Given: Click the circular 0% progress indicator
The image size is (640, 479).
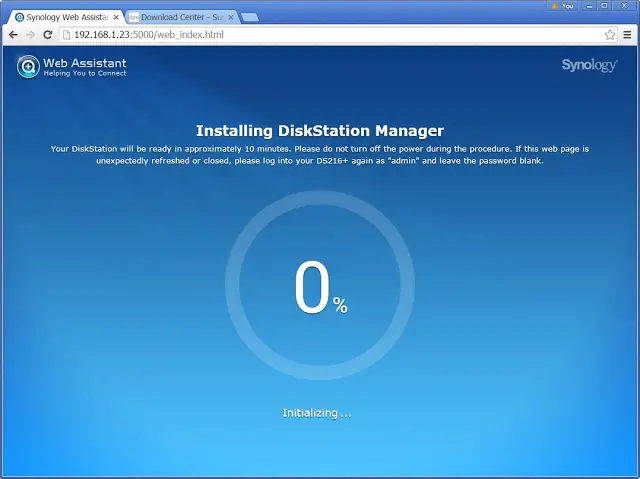Looking at the screenshot, I should (320, 285).
